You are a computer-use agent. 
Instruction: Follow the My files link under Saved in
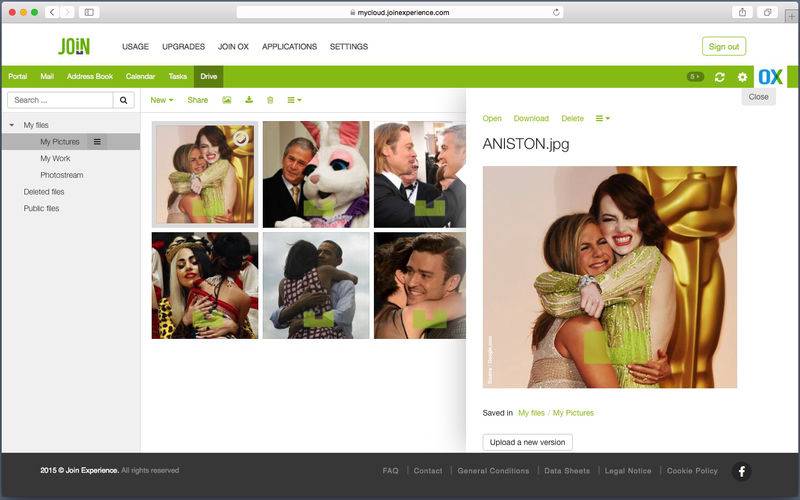coord(531,413)
